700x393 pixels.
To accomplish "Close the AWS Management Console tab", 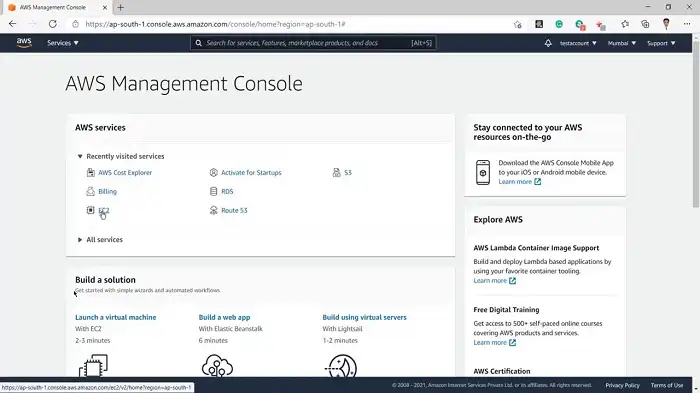I will pos(105,8).
